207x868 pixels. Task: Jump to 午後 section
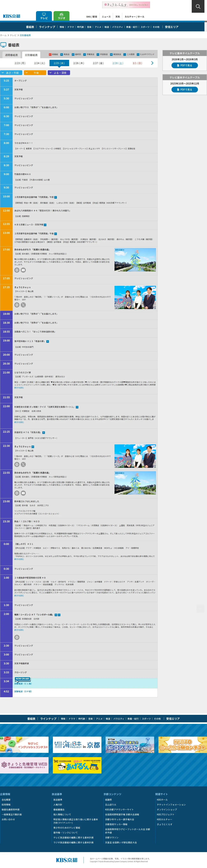click(35, 73)
